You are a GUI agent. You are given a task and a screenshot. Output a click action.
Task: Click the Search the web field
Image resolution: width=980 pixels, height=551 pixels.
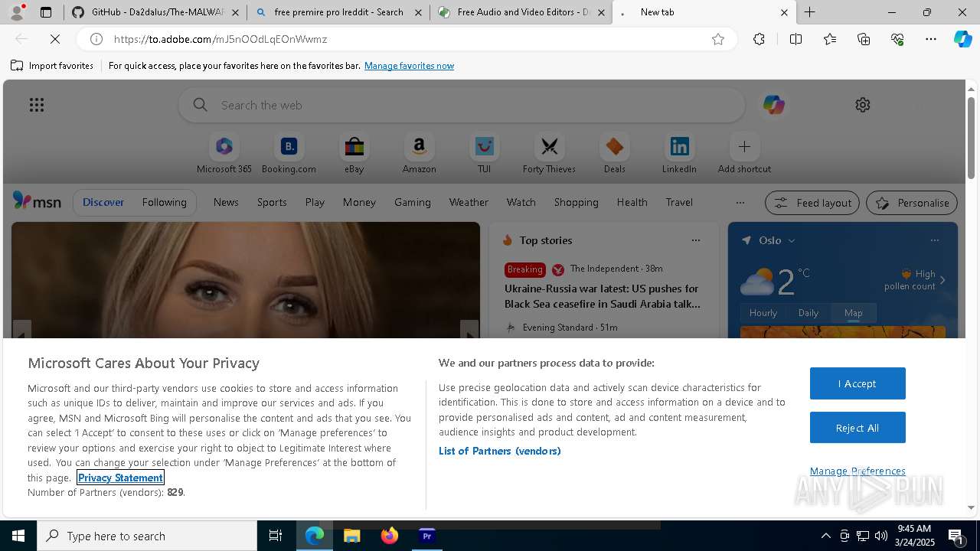pos(462,105)
